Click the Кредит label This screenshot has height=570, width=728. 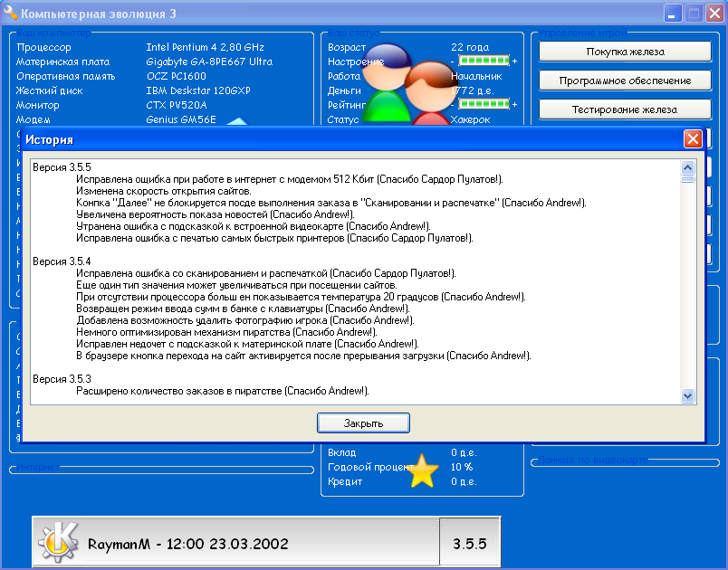344,481
